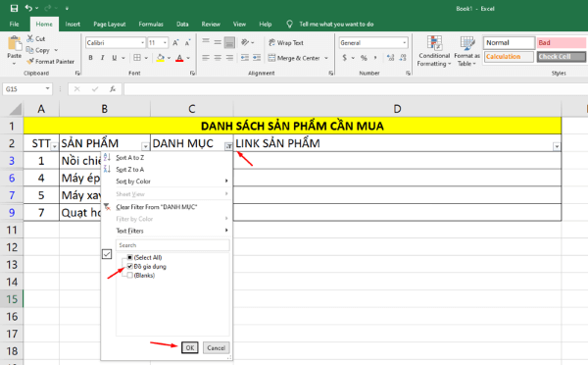The image size is (588, 365).
Task: Click the Align Left icon
Action: [x=206, y=58]
